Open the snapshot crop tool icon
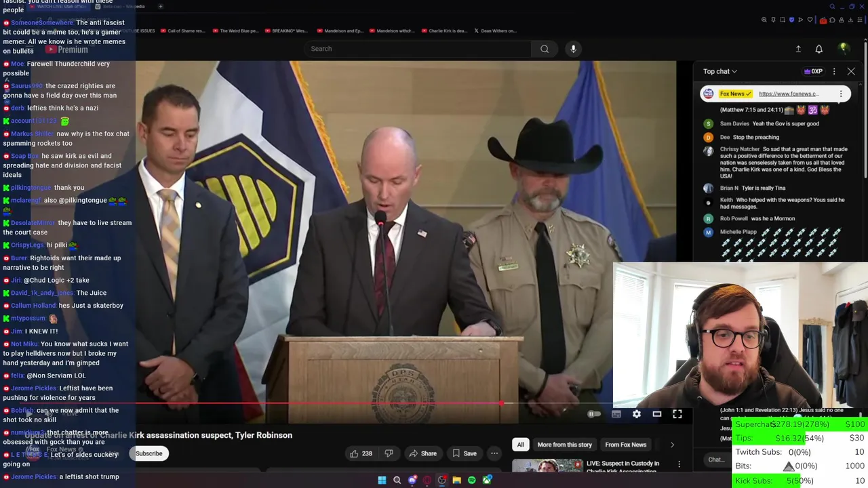 click(x=783, y=20)
